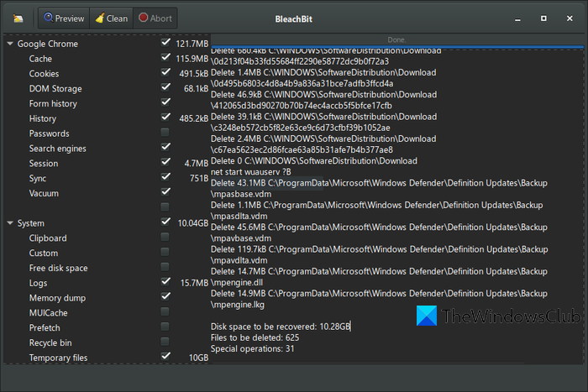Close the BleachBit window
The height and width of the screenshot is (392, 588).
tap(570, 18)
